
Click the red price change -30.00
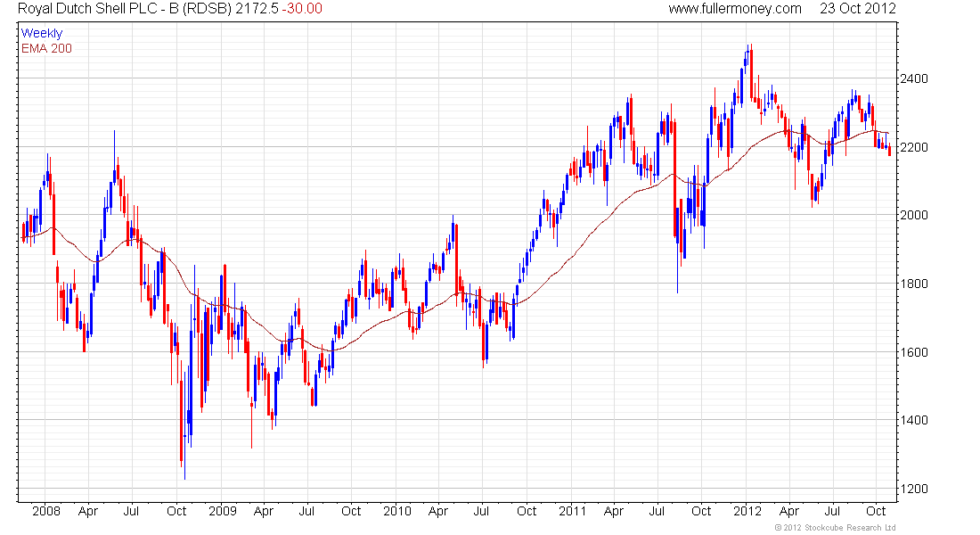[302, 9]
